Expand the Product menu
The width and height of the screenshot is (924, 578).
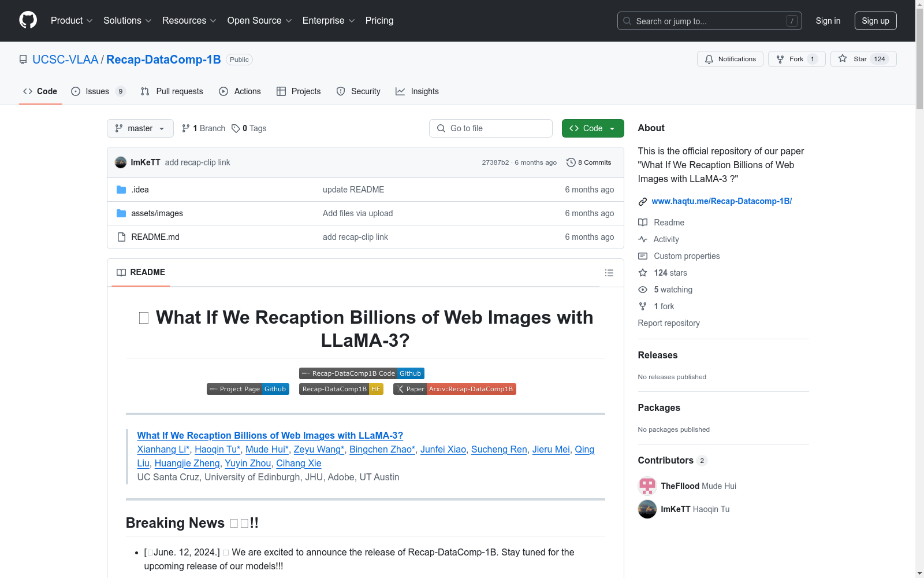(x=72, y=21)
